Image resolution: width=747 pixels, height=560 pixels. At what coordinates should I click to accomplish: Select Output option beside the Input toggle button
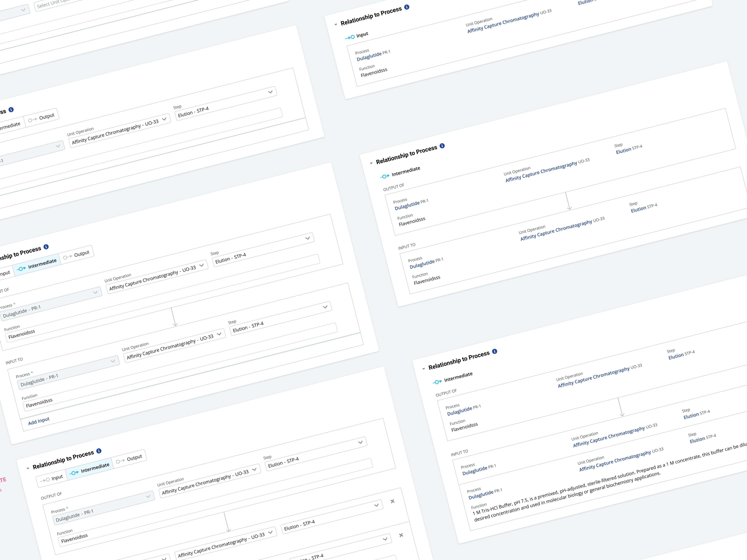coord(129,459)
